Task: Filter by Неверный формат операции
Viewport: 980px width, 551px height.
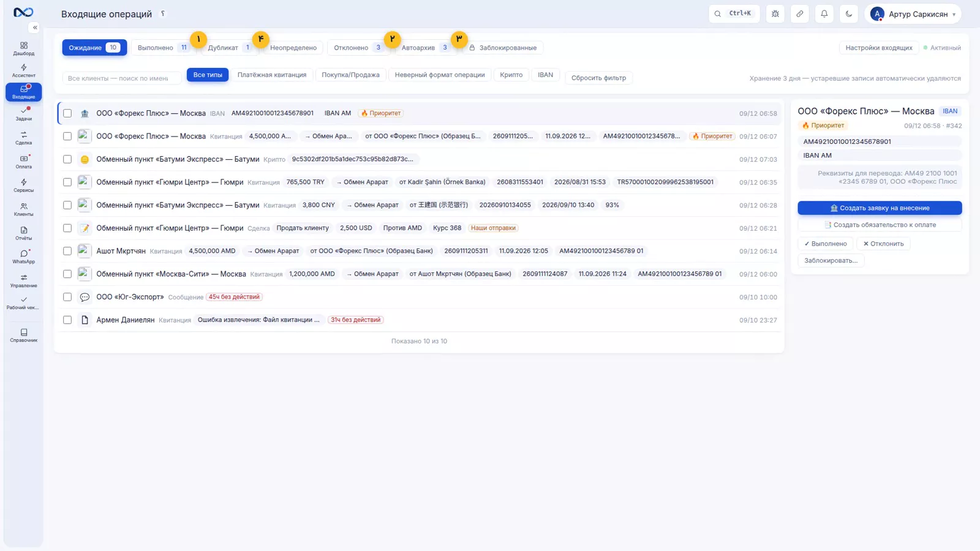Action: coord(440,75)
